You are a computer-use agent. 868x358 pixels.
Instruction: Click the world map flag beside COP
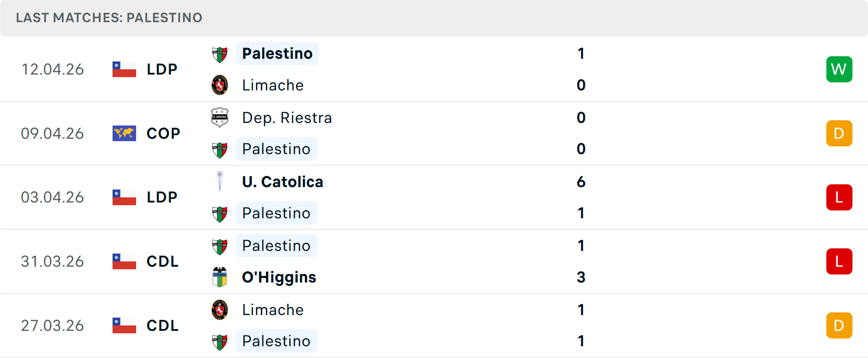click(124, 133)
